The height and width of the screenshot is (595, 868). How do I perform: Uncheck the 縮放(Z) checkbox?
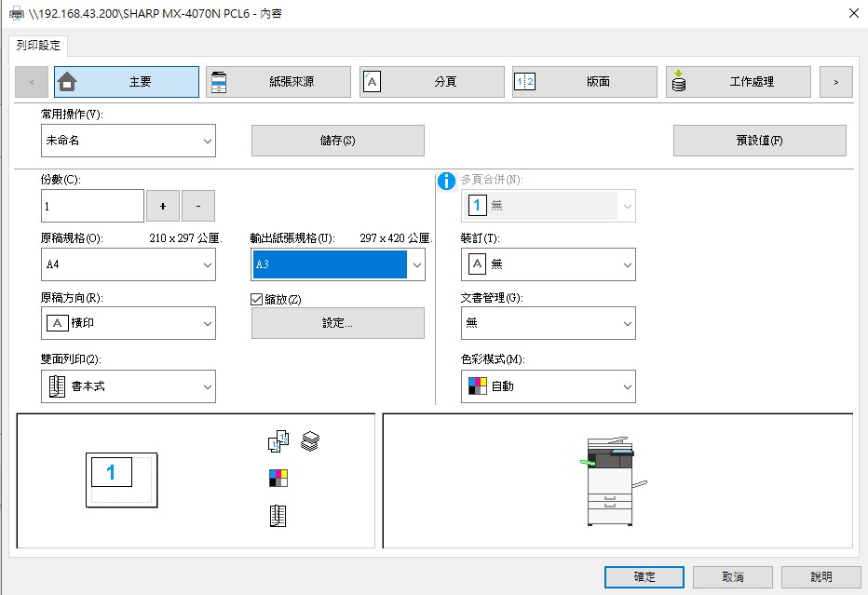(x=256, y=299)
